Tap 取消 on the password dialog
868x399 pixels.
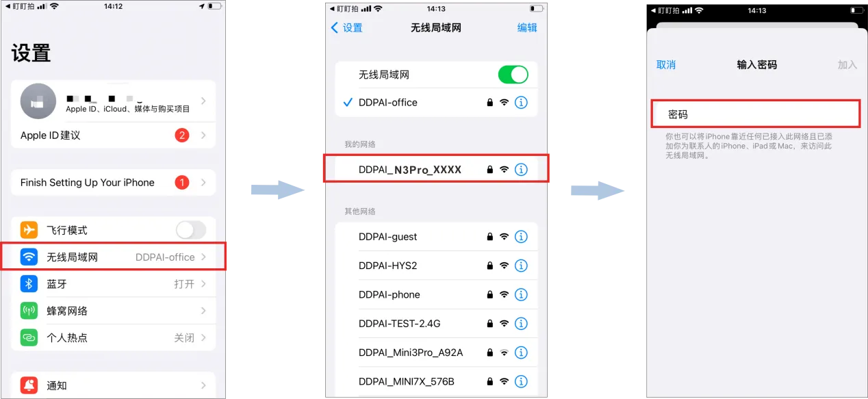pos(666,65)
